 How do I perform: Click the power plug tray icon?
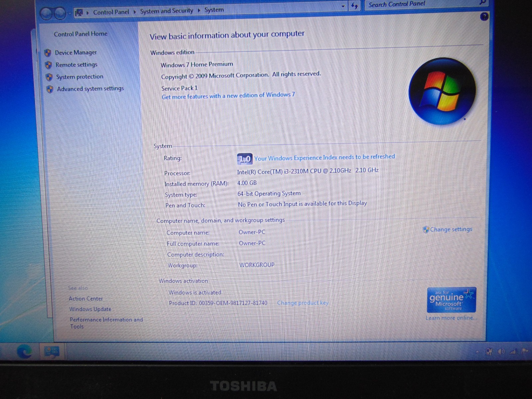(x=489, y=351)
